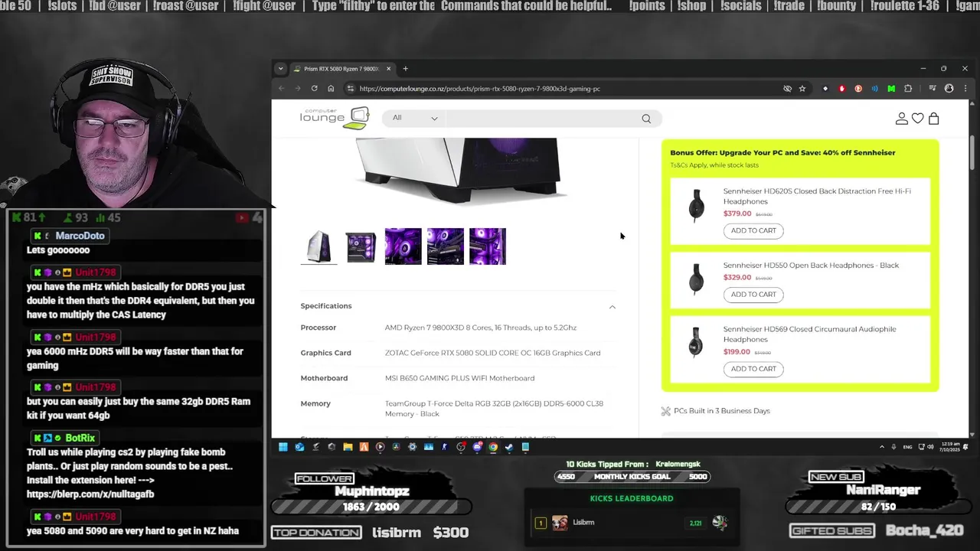Screen dimensions: 980x551
Task: Open Sennheiser HD550 Open Back product link
Action: click(x=811, y=266)
